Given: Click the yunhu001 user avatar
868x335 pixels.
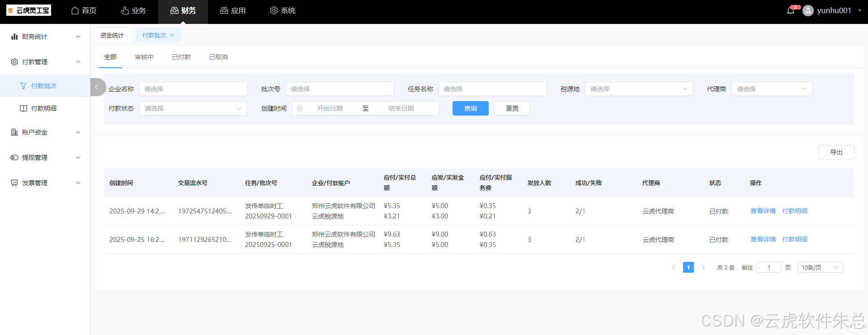Looking at the screenshot, I should click(x=808, y=10).
